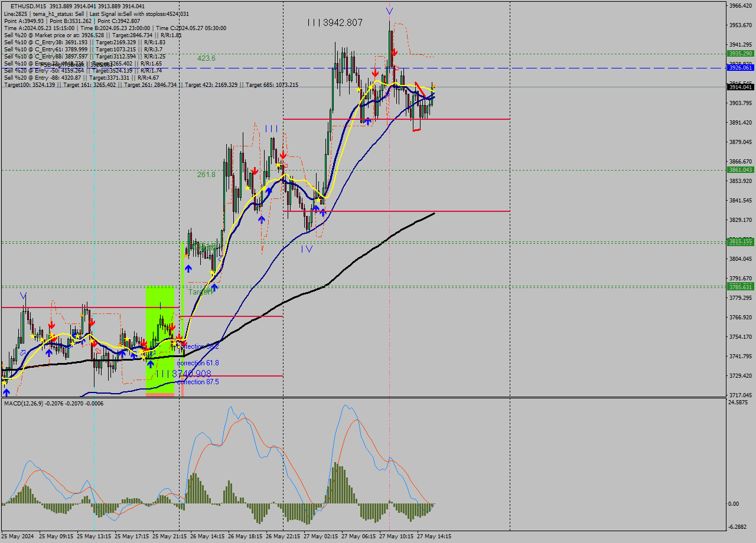Click the 'correction 61.8' label
This screenshot has height=543, width=756.
coord(198,363)
